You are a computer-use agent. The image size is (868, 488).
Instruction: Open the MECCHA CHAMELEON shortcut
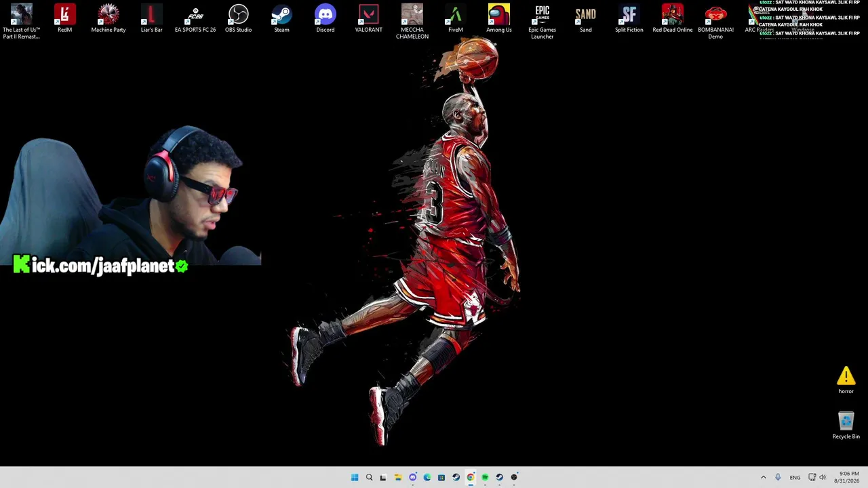412,21
